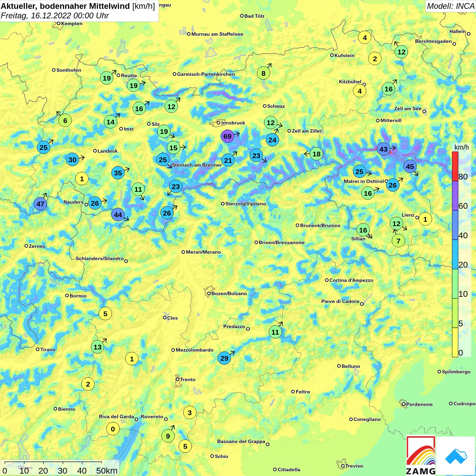Select the Bruneck/Brunico label
Image resolution: width=476 pixels, height=476 pixels.
click(x=320, y=225)
